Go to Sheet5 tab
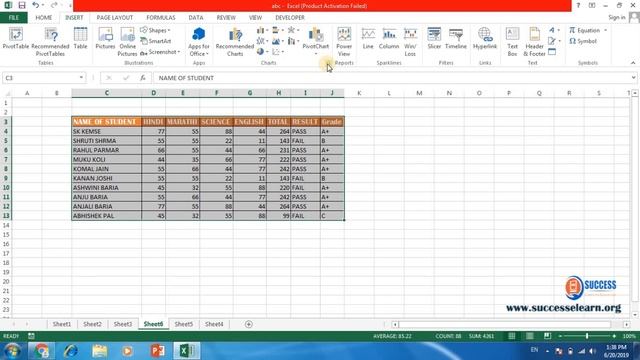The width and height of the screenshot is (640, 360). [x=184, y=324]
